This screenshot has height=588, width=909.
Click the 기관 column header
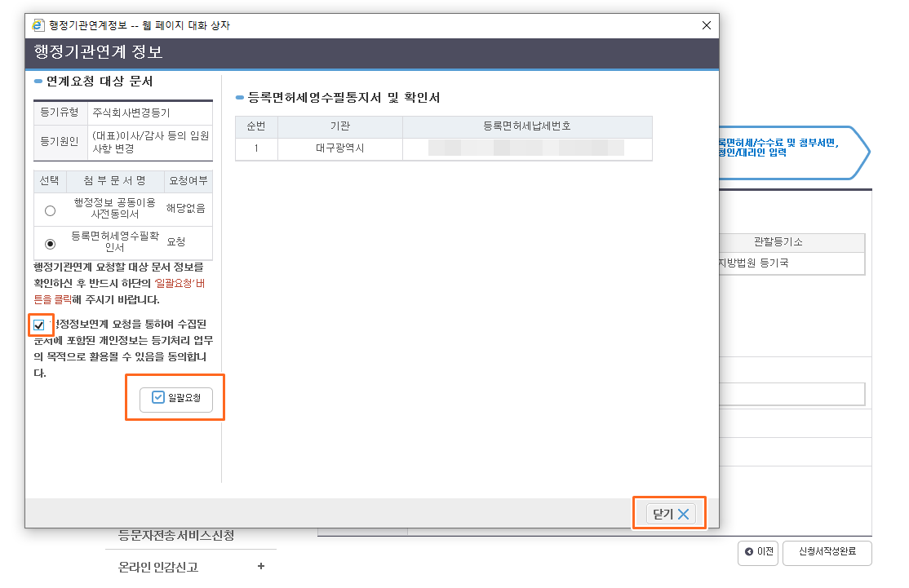point(340,126)
